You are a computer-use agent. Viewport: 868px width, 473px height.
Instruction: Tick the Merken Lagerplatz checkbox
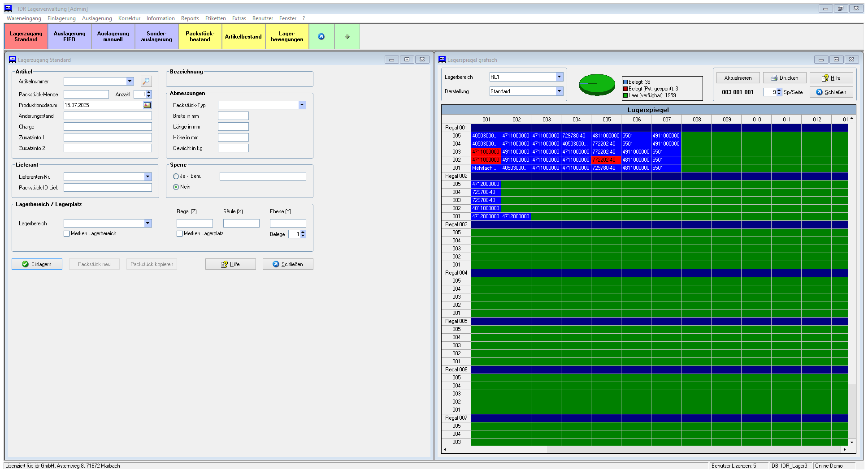tap(180, 234)
